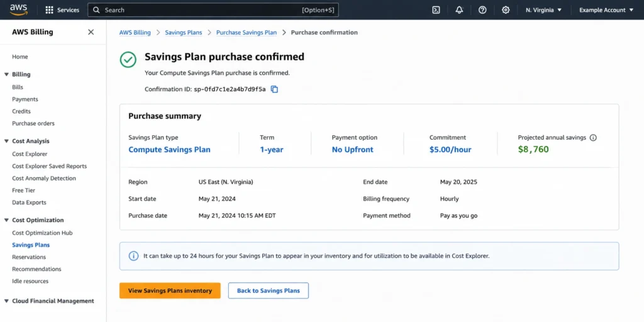Close the AWS Billing sidebar
Viewport: 644px width, 322px height.
tap(91, 32)
